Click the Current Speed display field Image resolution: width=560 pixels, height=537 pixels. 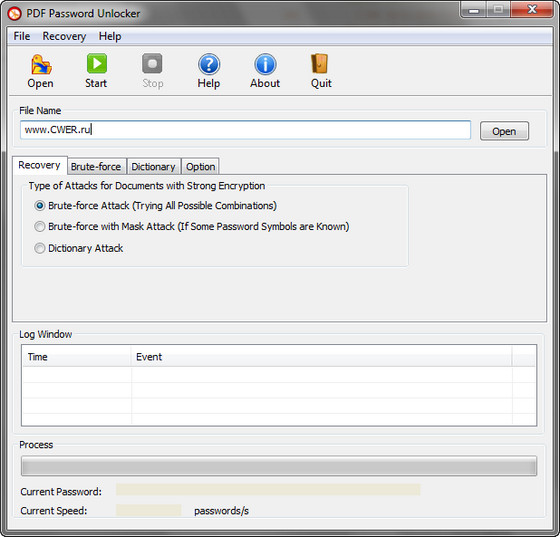(x=149, y=510)
